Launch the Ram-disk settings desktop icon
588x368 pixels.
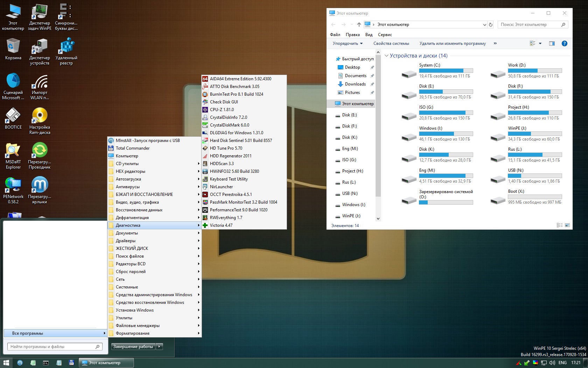40,118
